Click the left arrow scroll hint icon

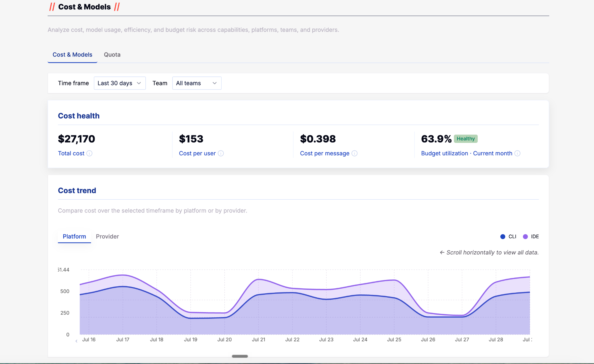[x=442, y=252]
